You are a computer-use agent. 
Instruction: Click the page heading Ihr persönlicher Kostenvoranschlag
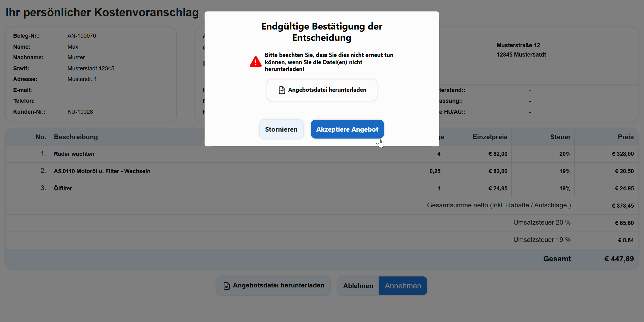click(x=102, y=13)
